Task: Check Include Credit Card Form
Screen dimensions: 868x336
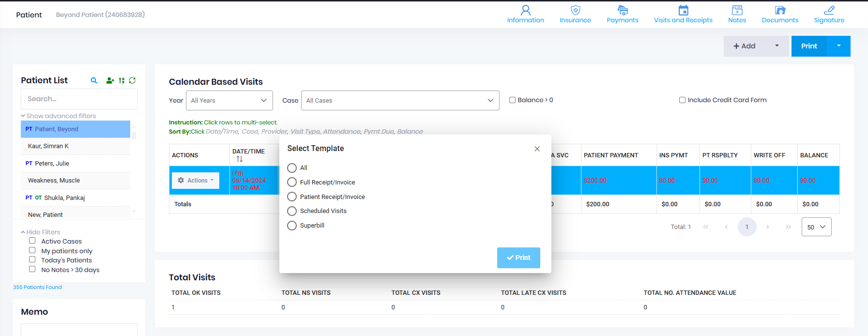Action: click(x=682, y=100)
